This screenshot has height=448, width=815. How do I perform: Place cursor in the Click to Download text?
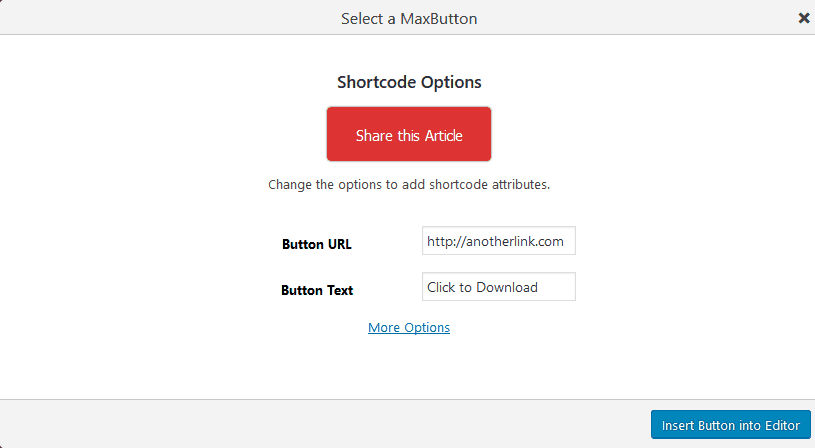tap(482, 287)
